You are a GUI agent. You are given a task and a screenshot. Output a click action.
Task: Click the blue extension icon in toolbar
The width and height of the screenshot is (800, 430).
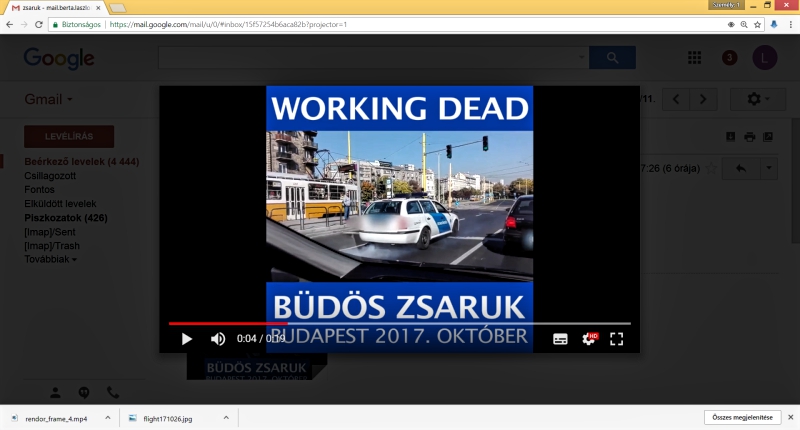[x=774, y=24]
